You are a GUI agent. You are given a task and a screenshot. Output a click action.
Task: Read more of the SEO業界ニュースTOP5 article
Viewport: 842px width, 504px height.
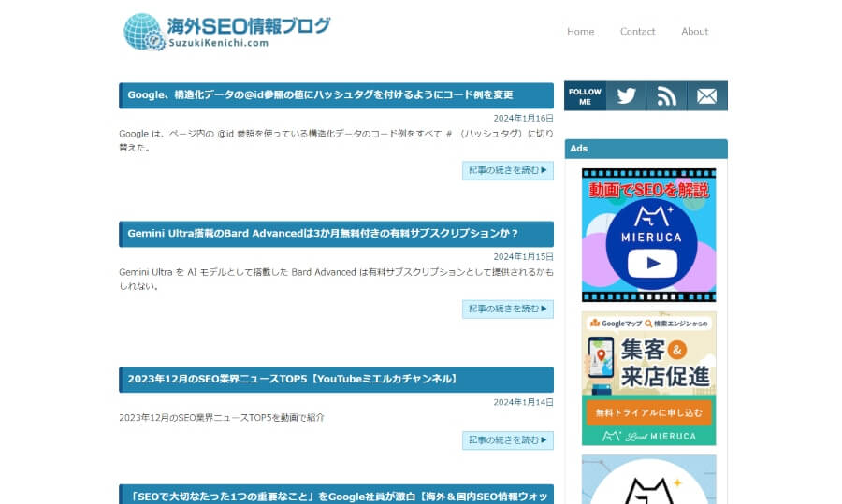click(x=507, y=440)
